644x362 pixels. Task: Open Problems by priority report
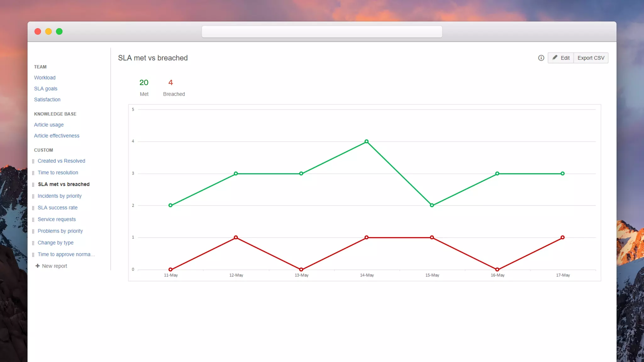pyautogui.click(x=60, y=231)
